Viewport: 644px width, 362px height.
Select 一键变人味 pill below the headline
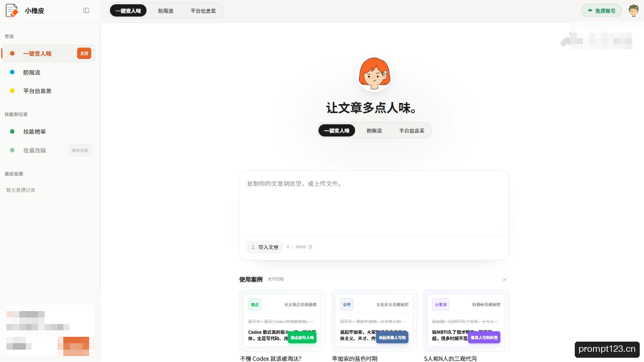[336, 130]
